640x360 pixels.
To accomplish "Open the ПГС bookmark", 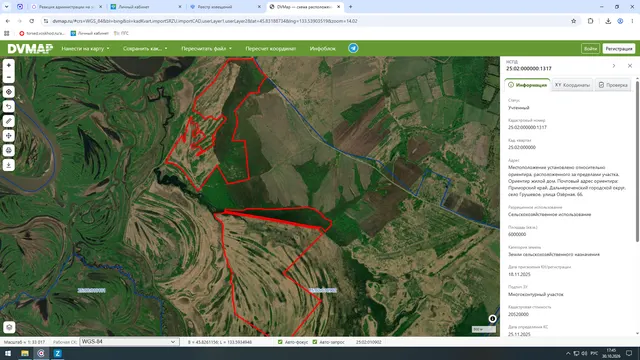I will (121, 33).
